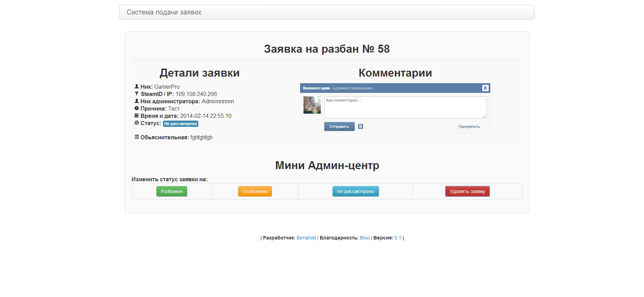Send the comment with Отправить button
This screenshot has height=297, width=644.
[x=339, y=126]
